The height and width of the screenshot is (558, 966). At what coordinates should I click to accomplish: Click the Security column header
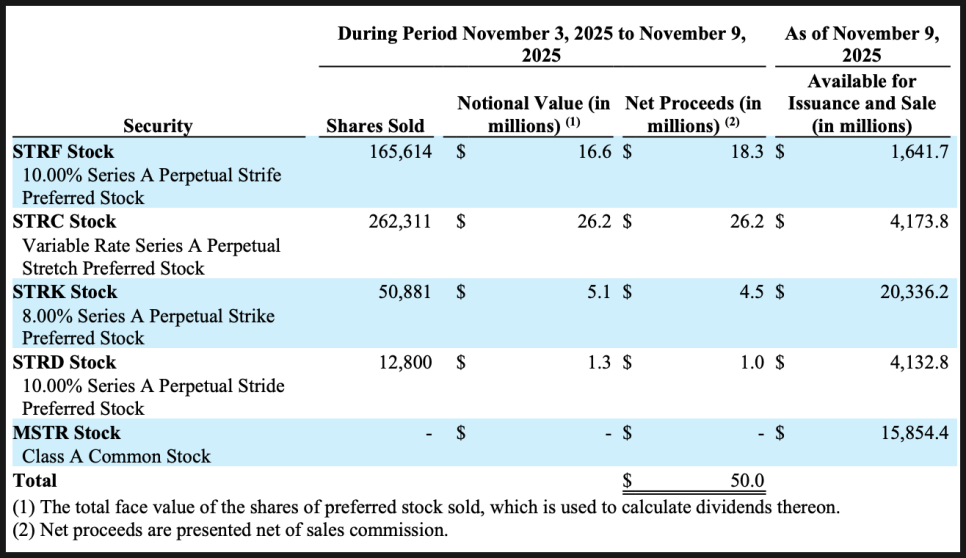coord(158,126)
